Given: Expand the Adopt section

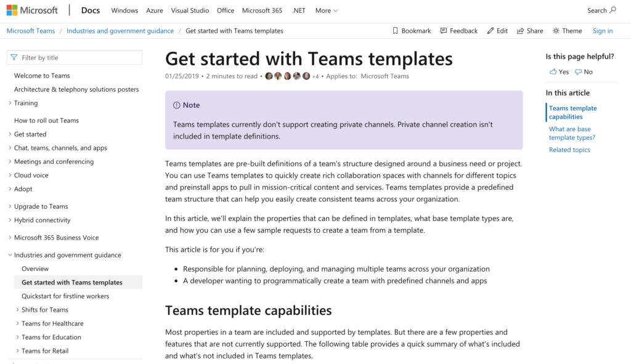Looking at the screenshot, I should [x=10, y=188].
